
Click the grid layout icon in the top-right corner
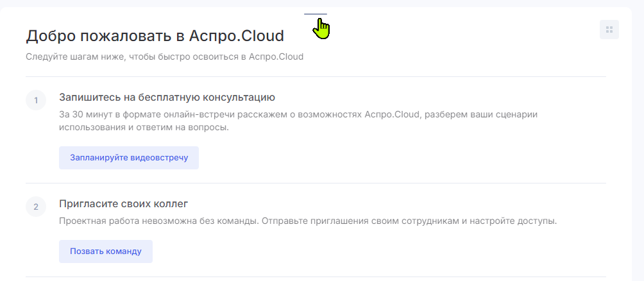609,30
